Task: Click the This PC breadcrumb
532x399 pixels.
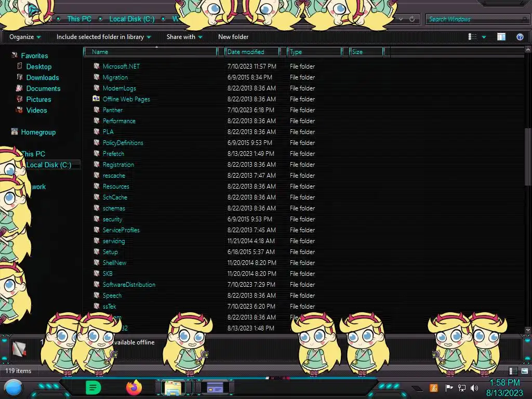Action: (79, 19)
